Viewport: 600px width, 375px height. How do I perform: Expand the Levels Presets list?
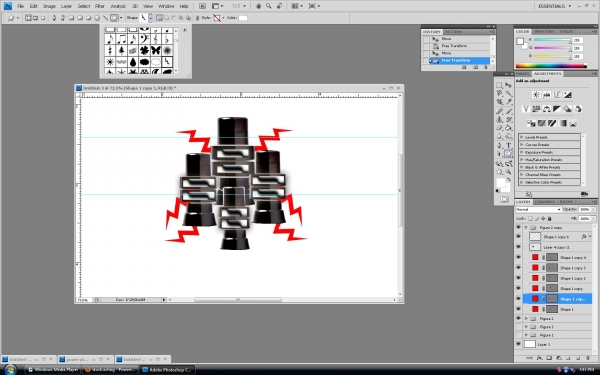coord(522,137)
